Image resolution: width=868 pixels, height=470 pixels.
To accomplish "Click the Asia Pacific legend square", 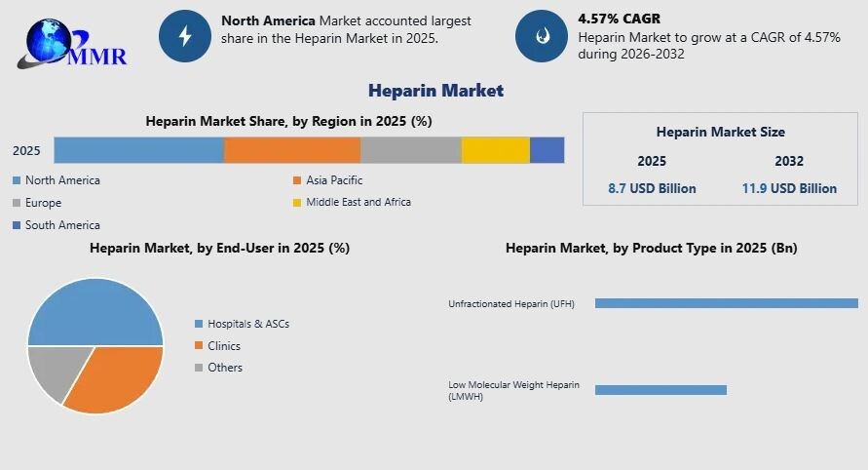I will (x=297, y=180).
